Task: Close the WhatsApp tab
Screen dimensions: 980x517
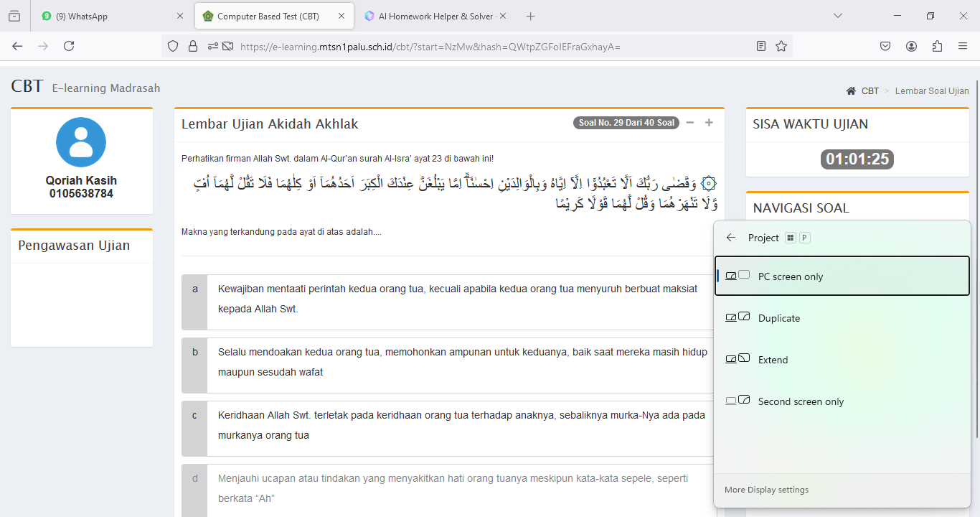Action: click(x=179, y=16)
